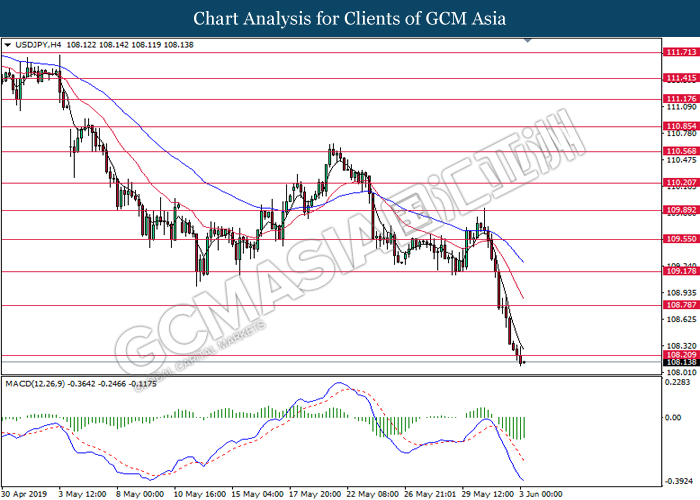Select the 109.550 price level label
The height and width of the screenshot is (500, 700).
[x=681, y=239]
